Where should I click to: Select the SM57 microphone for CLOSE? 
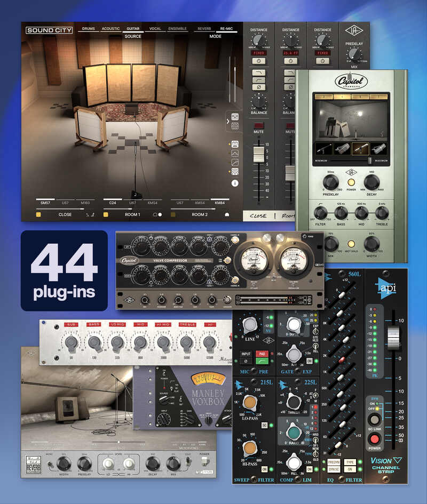coord(45,203)
